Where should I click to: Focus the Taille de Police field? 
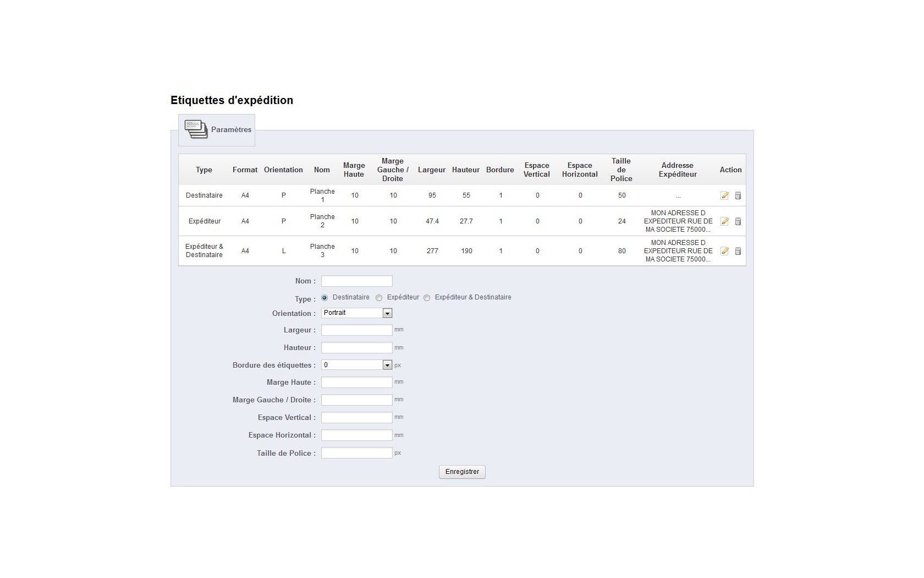356,452
